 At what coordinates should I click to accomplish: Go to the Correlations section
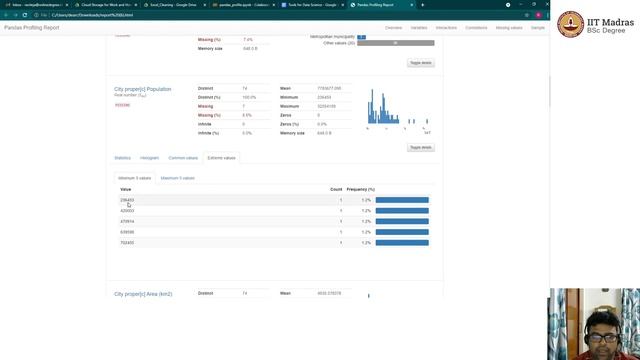(476, 28)
